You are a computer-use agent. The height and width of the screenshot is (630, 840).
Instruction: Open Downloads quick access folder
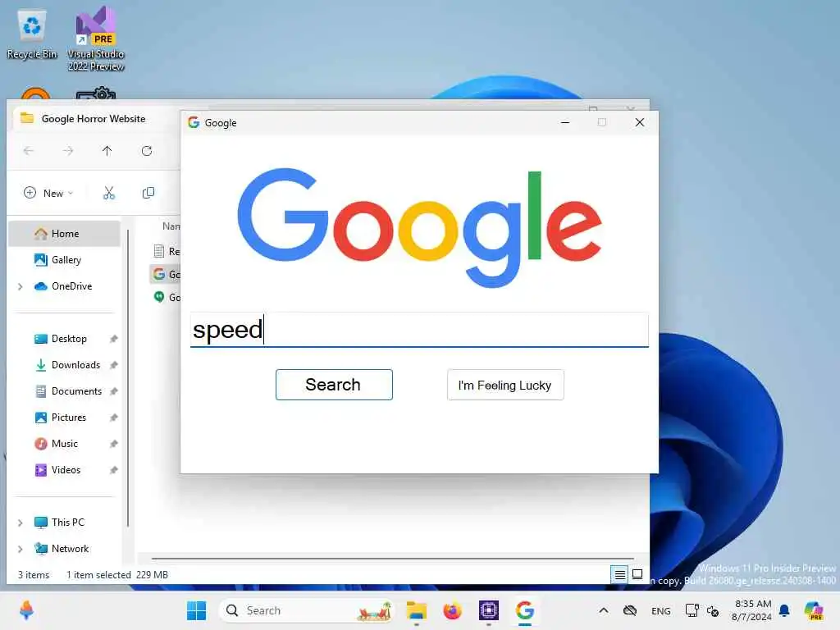point(75,365)
